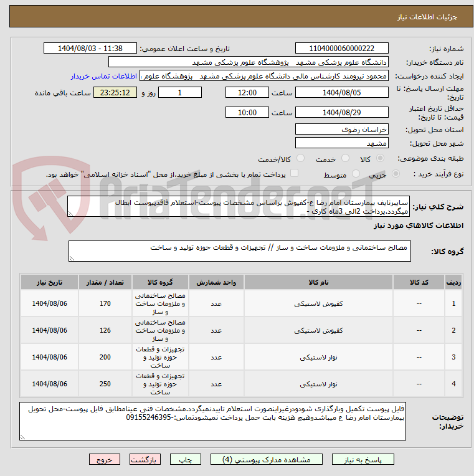
Task: Click the ایجاد کننده درخواست field
Action: (x=264, y=76)
